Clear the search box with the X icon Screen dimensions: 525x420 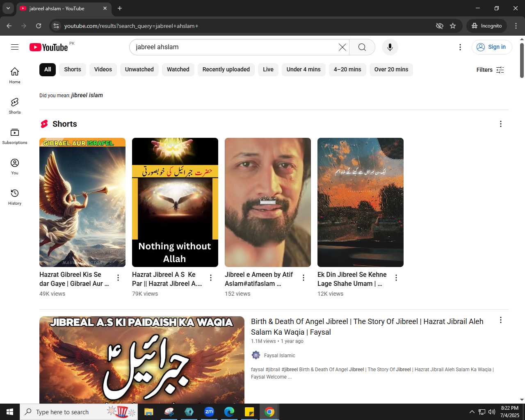click(342, 47)
